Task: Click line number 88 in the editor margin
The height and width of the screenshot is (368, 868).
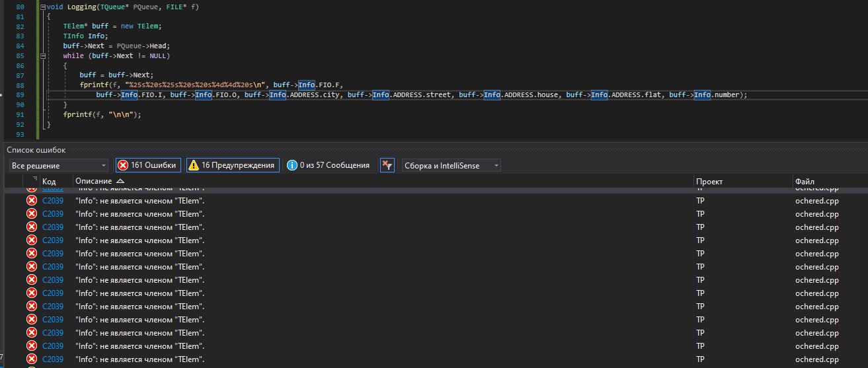Action: (19, 85)
